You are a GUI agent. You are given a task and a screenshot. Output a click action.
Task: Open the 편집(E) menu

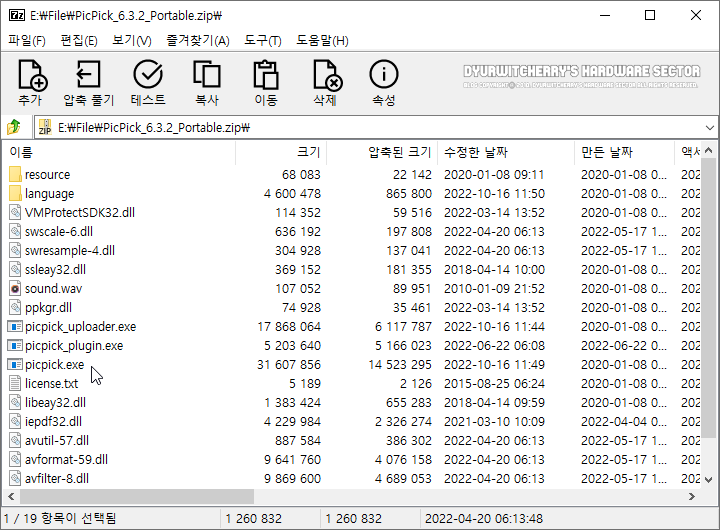[x=79, y=40]
